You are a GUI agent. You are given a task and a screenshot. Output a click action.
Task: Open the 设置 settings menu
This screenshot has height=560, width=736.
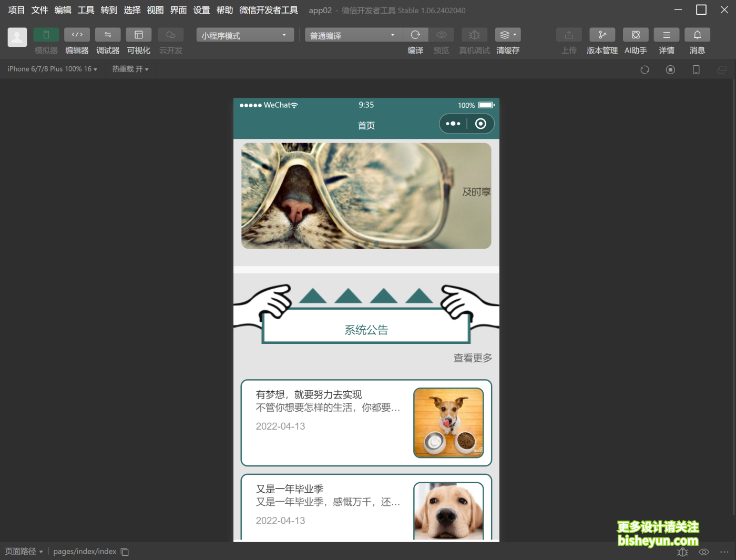pos(201,9)
